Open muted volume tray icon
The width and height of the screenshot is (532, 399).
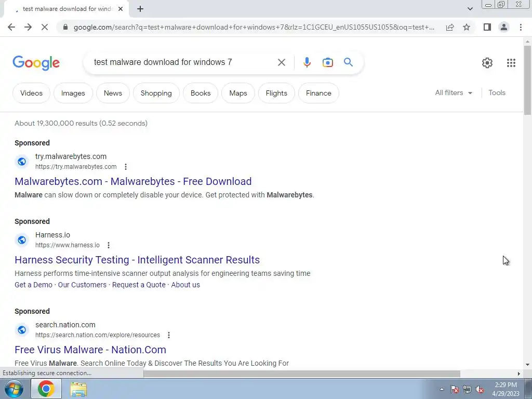(480, 389)
